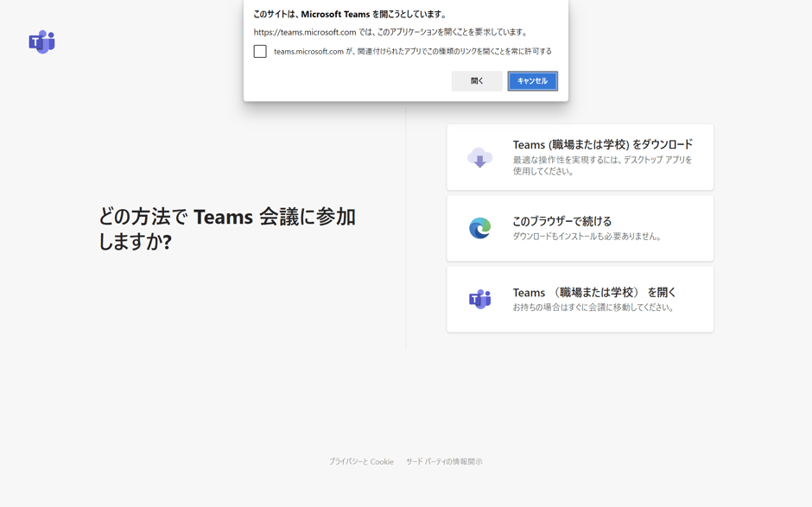Click the デスクトップ アプリ download description text
The width and height of the screenshot is (812, 507).
pos(602,166)
